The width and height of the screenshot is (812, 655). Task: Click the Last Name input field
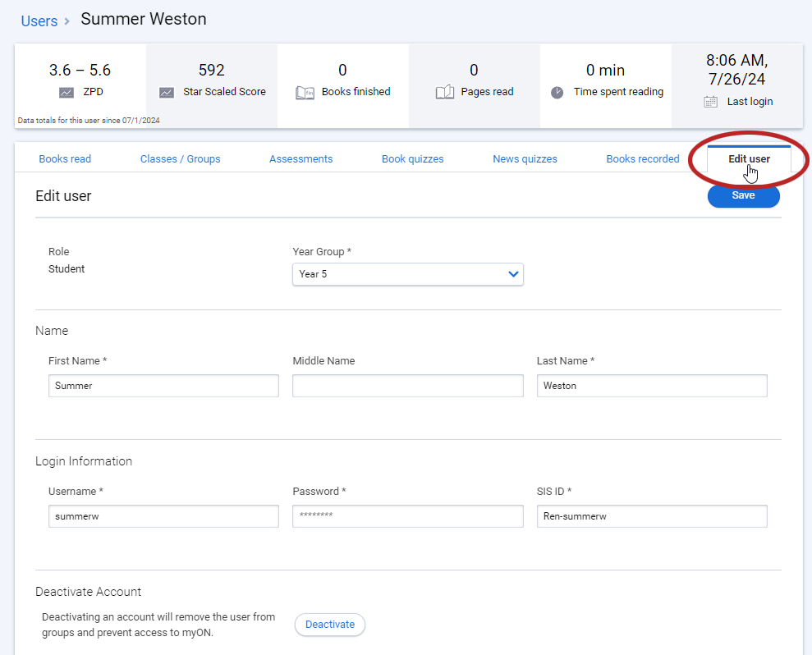coord(652,386)
